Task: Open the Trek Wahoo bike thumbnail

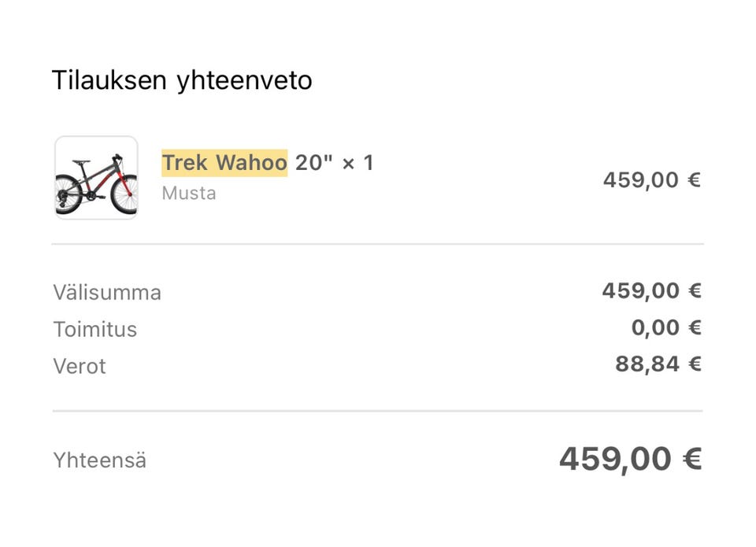Action: tap(96, 178)
